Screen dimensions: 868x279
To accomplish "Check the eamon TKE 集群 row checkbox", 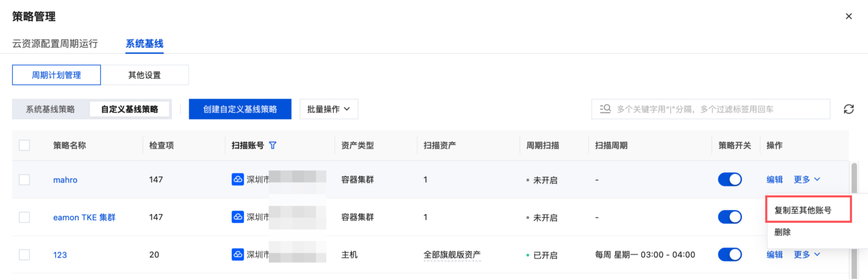I will click(24, 217).
